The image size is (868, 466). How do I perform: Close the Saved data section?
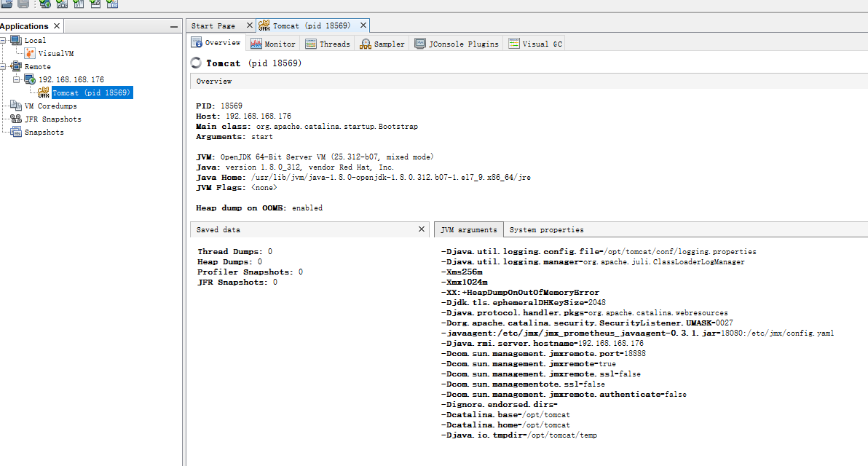coord(422,229)
